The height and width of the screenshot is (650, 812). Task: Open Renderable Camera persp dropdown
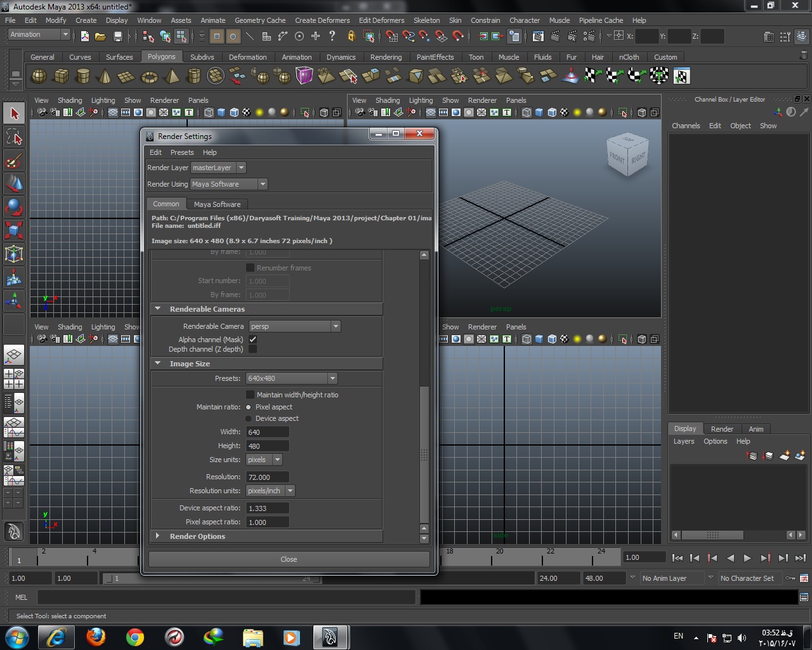[294, 326]
